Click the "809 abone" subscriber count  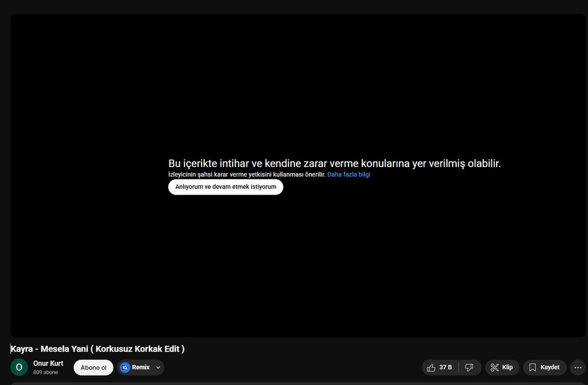[46, 372]
